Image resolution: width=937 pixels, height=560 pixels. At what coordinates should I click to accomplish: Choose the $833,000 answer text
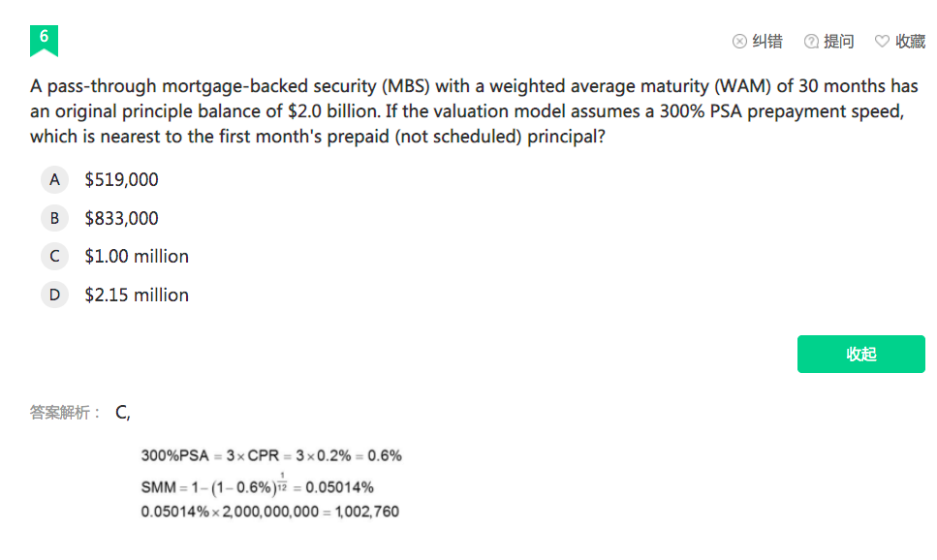point(121,218)
